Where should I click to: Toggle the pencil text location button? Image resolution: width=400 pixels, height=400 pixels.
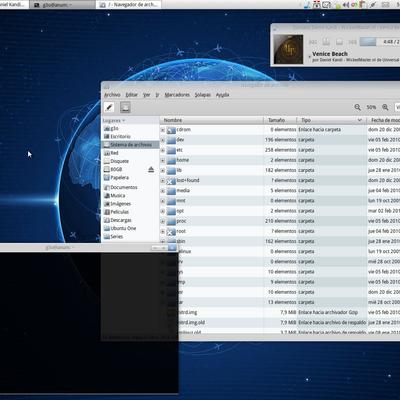pyautogui.click(x=109, y=107)
